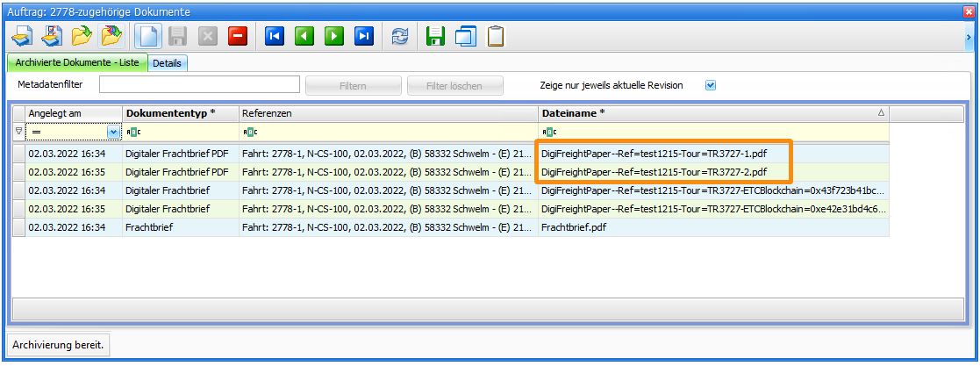Jump to first record with blue arrow
Screen dimensions: 980x366
(x=275, y=37)
